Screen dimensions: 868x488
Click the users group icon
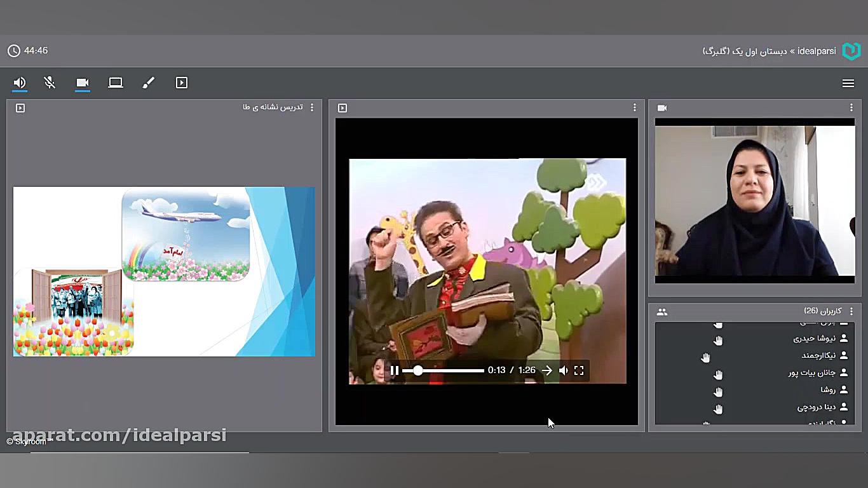click(662, 312)
